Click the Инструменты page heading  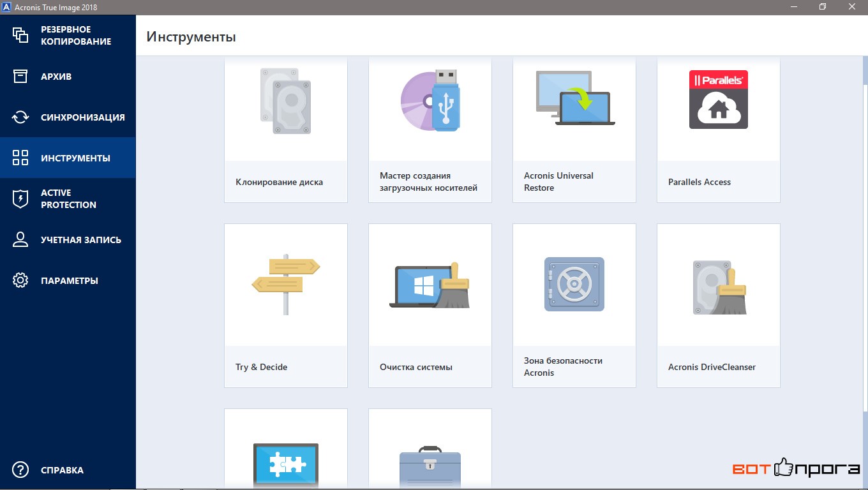point(191,36)
